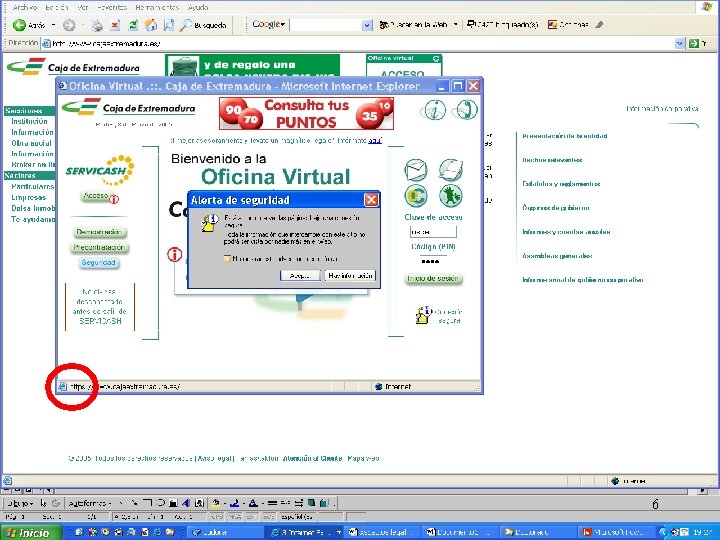Tick the checkbox in the Alerta de seguridad dialog

227,259
